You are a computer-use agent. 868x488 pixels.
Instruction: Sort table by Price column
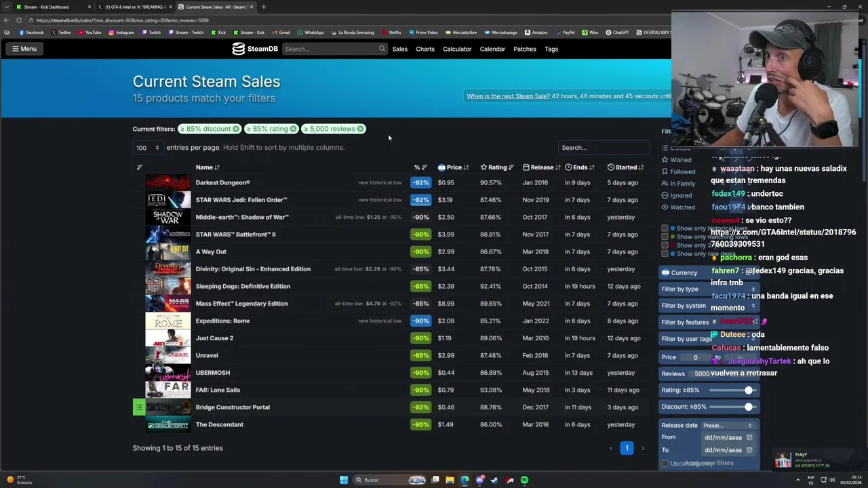tap(454, 167)
